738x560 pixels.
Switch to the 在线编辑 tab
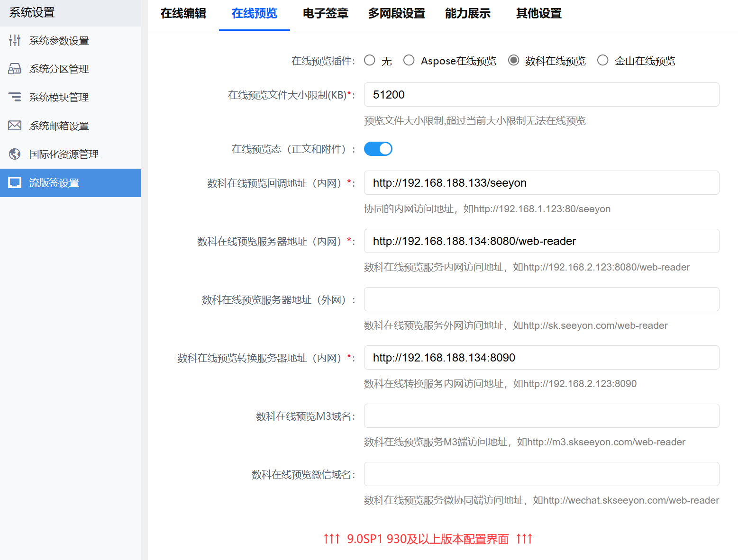click(x=183, y=14)
